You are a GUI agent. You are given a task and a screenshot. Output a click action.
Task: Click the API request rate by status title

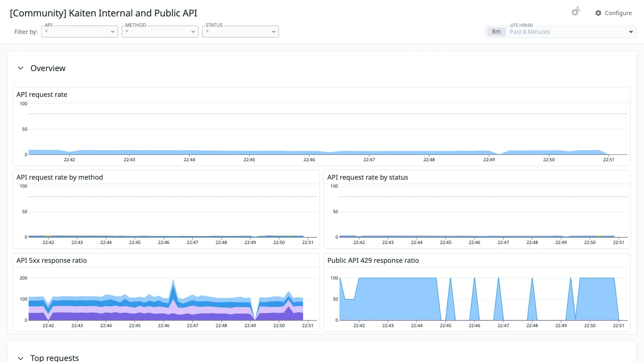tap(368, 177)
